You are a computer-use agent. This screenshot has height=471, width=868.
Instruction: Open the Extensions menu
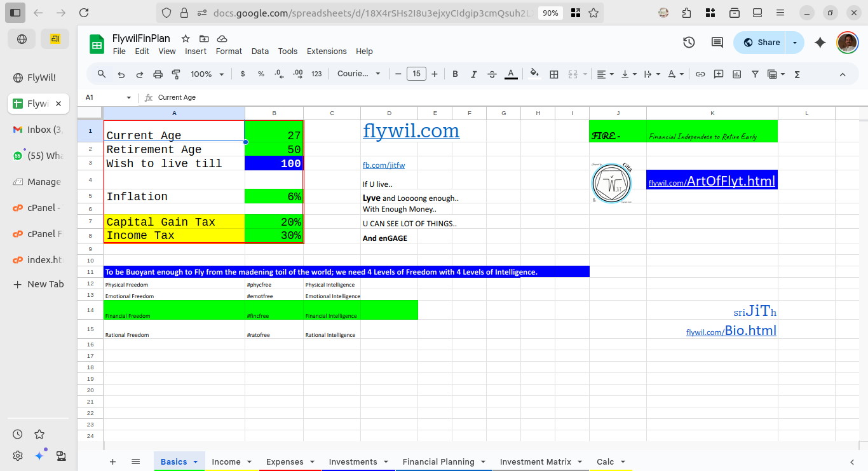(327, 51)
